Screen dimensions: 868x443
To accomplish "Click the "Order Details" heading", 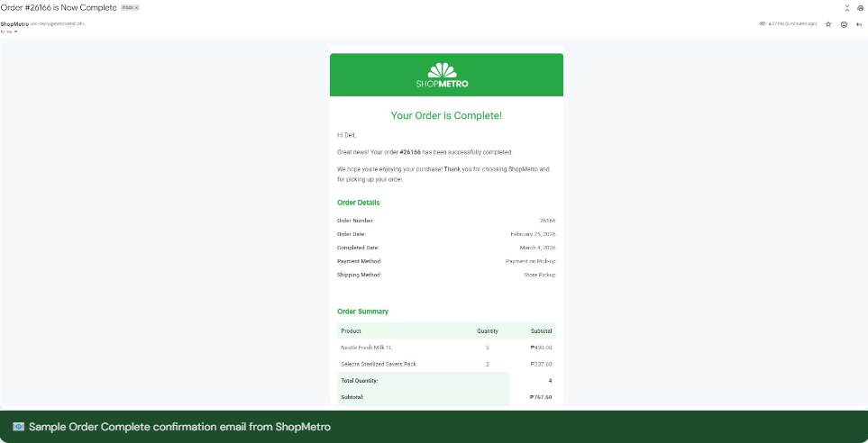I will click(358, 203).
